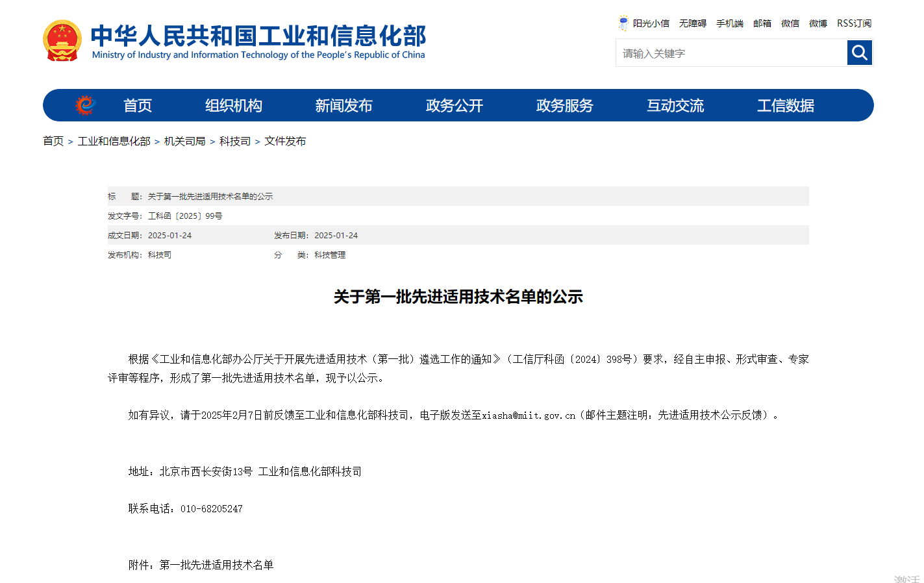
Task: Click the red gear icon in navigation bar
Action: point(85,105)
